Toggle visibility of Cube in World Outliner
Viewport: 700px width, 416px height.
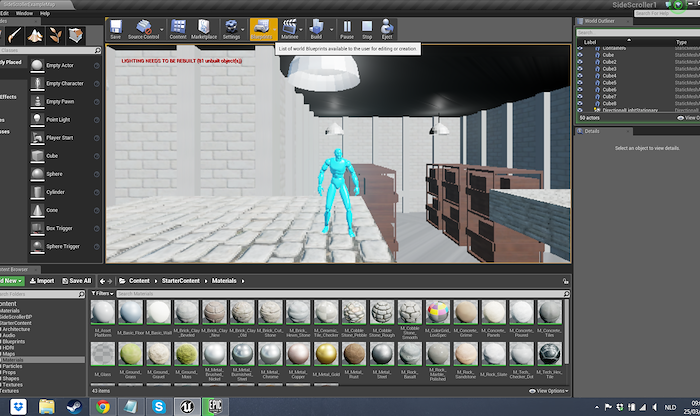pos(580,55)
